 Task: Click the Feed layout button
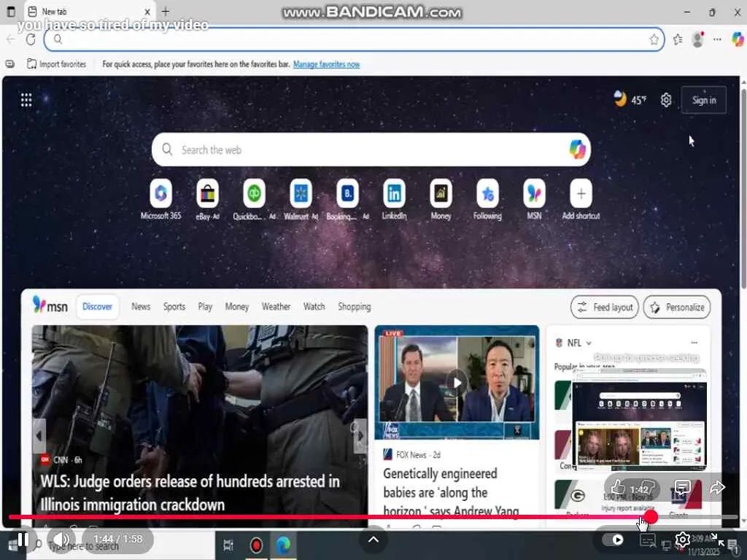[x=605, y=307]
